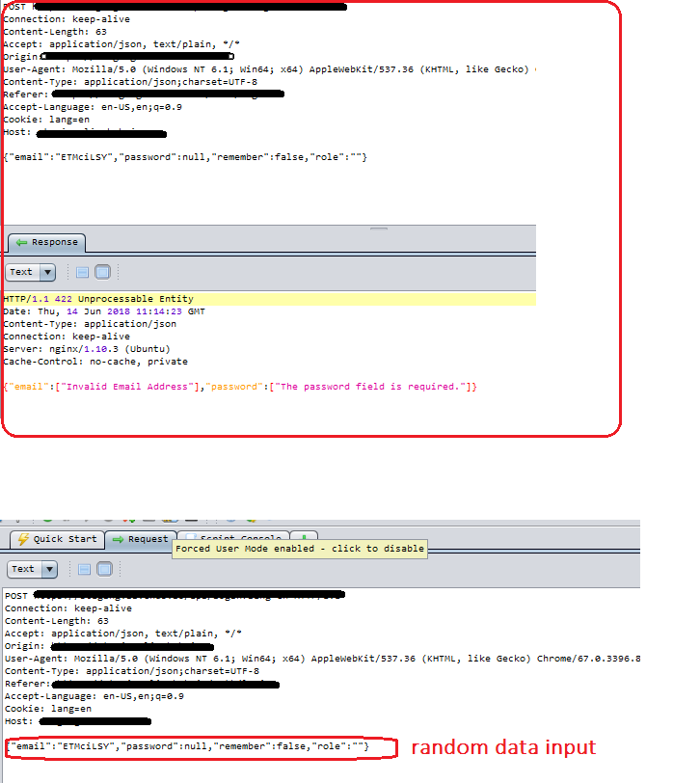Click the green arrow icon on Request tab

pos(118,539)
